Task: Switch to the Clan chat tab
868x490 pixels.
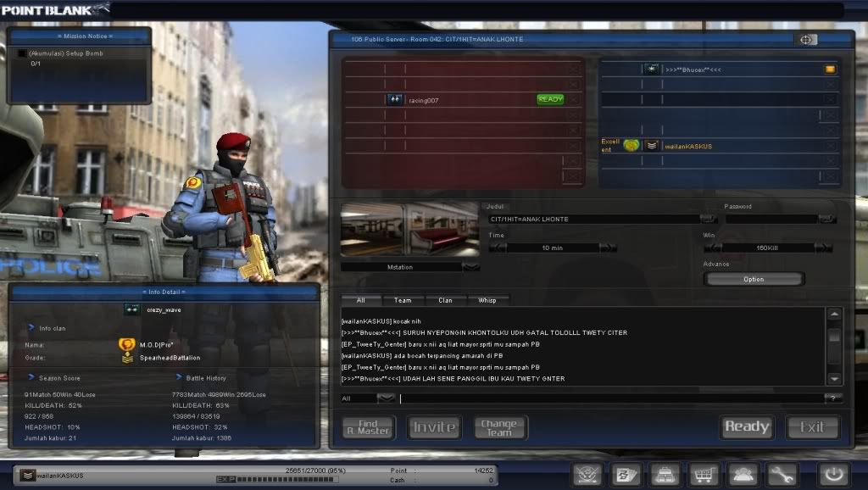Action: pos(445,300)
